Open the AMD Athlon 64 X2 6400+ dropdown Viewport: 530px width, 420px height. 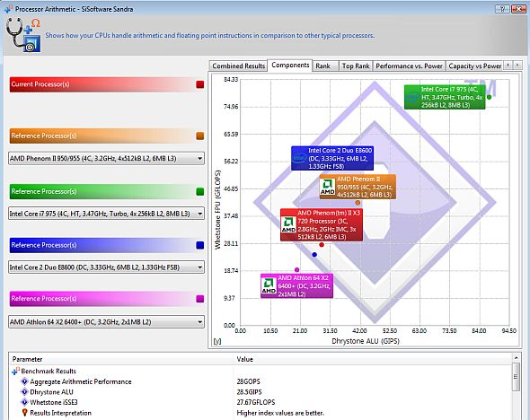[107, 322]
